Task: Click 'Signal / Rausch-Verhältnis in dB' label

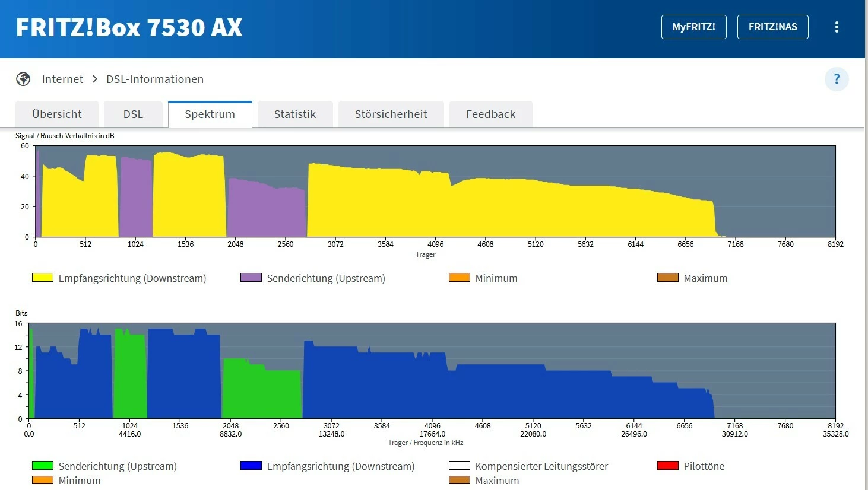Action: click(65, 136)
